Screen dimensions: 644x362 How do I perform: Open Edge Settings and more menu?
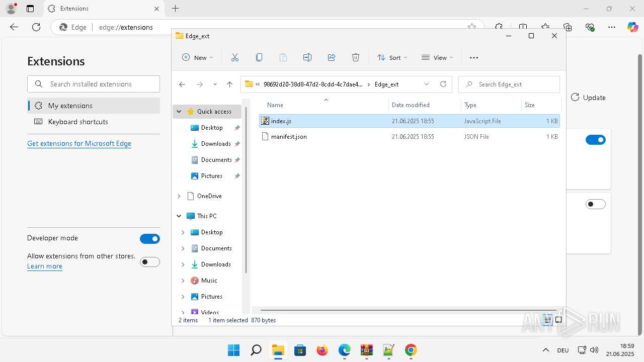tap(612, 27)
